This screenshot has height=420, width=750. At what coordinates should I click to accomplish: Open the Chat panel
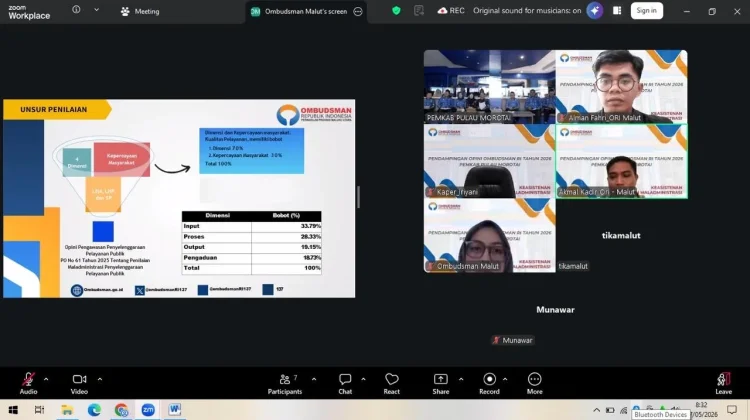click(345, 383)
